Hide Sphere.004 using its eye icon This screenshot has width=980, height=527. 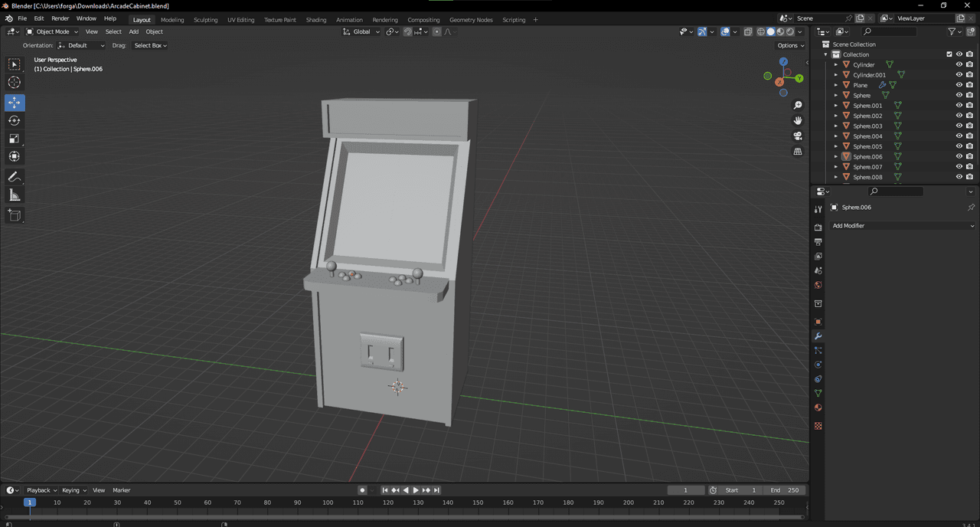coord(959,136)
